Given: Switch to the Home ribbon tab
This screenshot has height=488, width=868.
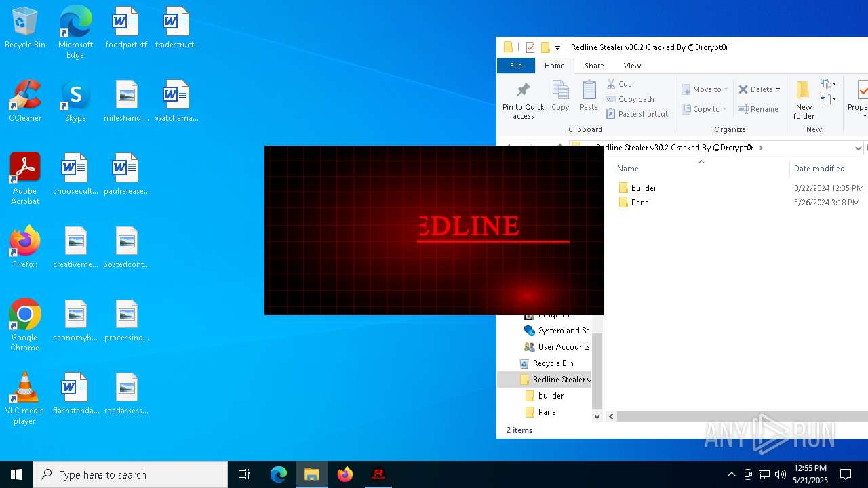Looking at the screenshot, I should 554,66.
